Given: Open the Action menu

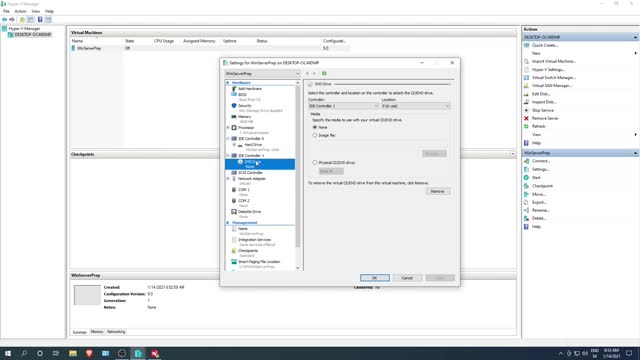Looking at the screenshot, I should (x=20, y=11).
